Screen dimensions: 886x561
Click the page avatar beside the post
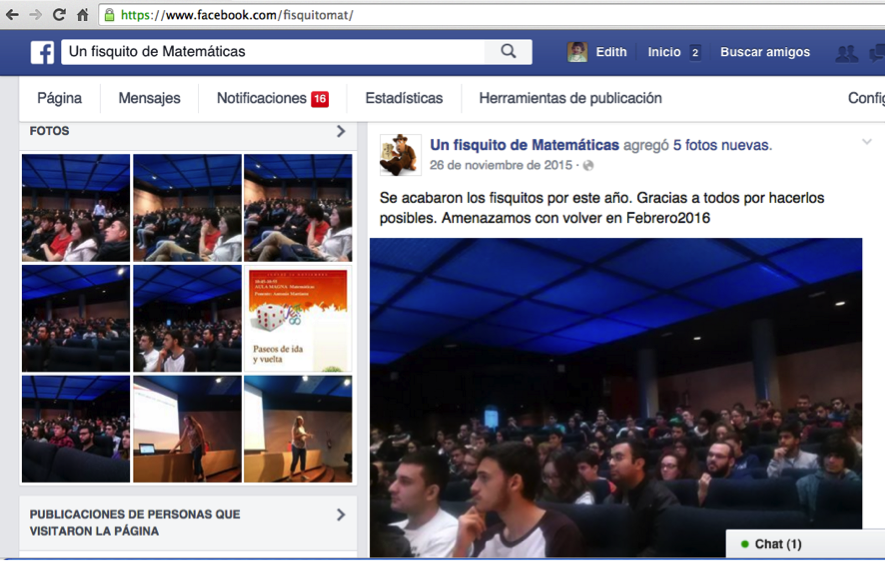(400, 155)
